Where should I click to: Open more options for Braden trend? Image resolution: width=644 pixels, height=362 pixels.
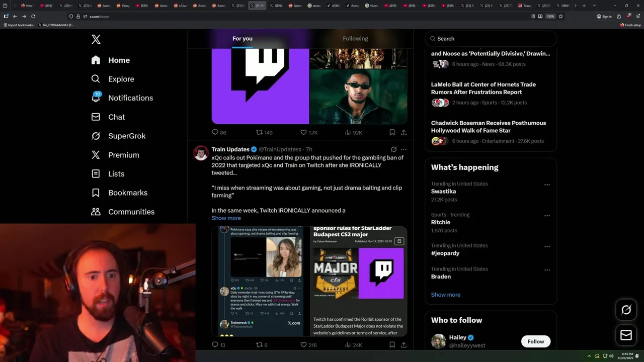(547, 270)
